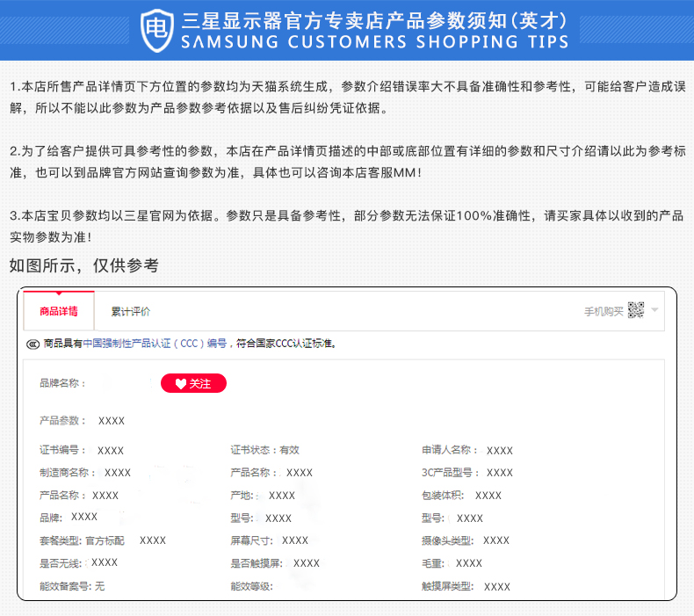
Task: Click the 如图所示，仅供参考 caption
Action: (x=84, y=265)
